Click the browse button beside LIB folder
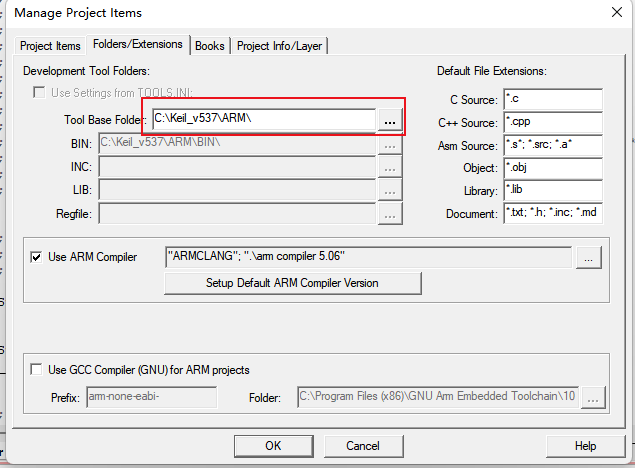 (389, 190)
